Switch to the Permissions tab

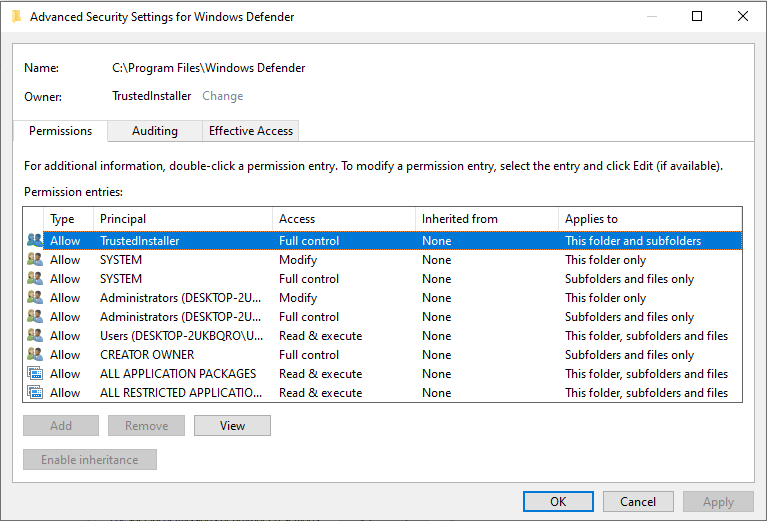point(60,131)
